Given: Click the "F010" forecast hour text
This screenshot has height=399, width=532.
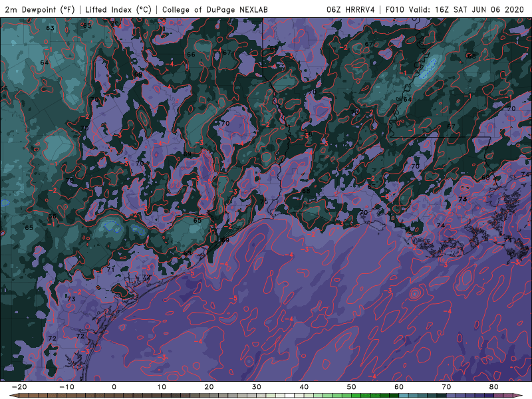Looking at the screenshot, I should (394, 9).
